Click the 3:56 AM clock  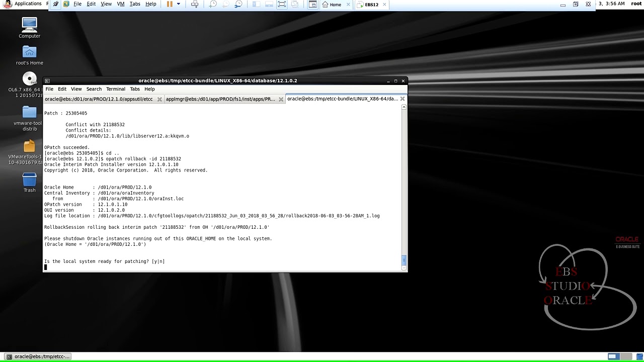(615, 4)
